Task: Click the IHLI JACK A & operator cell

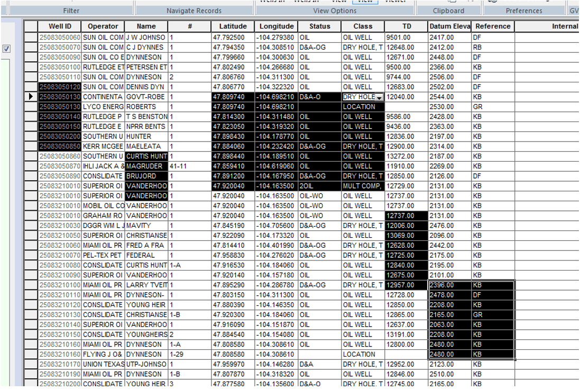Action: tap(103, 166)
